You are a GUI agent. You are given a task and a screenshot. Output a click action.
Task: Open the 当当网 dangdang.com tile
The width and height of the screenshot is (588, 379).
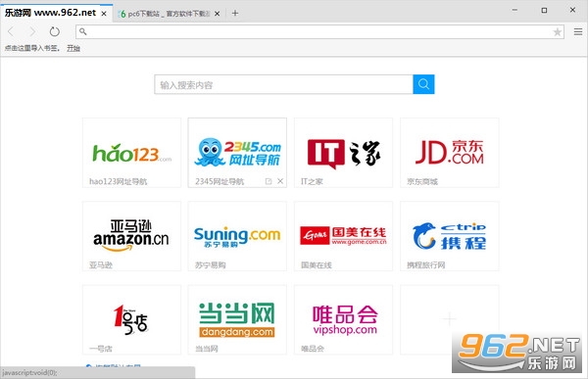pos(237,320)
